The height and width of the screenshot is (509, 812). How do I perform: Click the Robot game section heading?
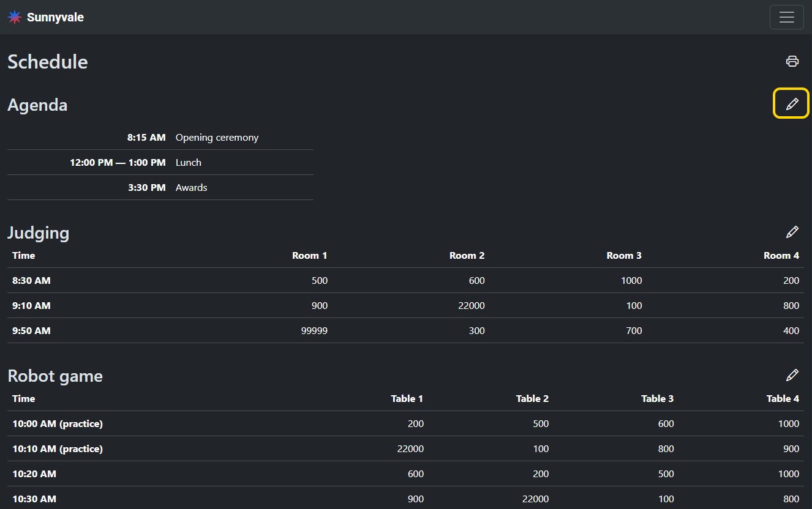[x=55, y=376]
